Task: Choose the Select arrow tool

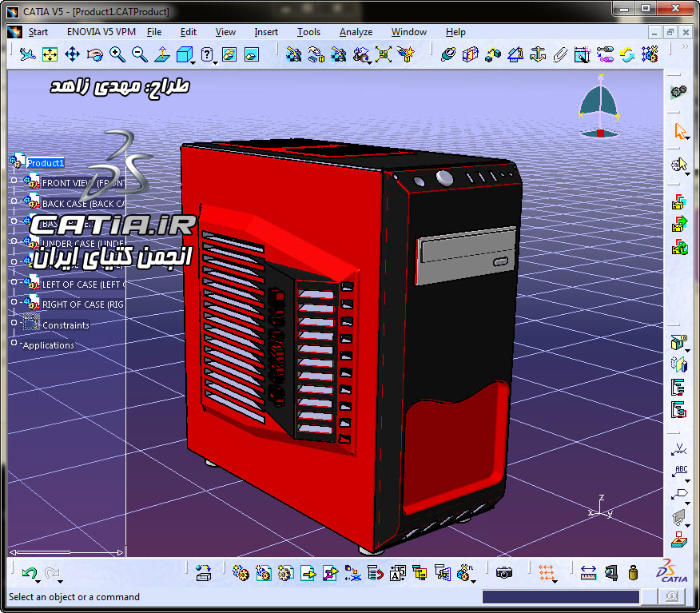Action: tap(679, 131)
